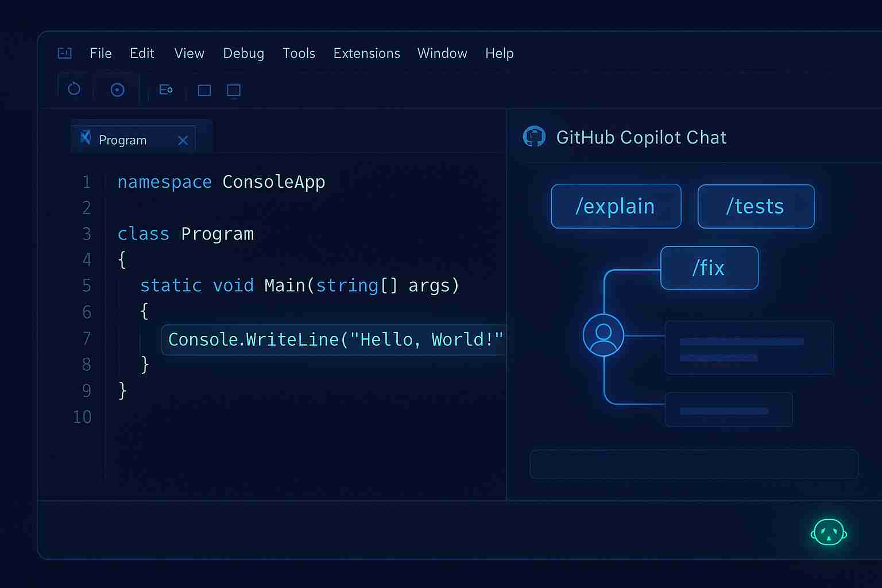Click the /explain command button

point(616,206)
